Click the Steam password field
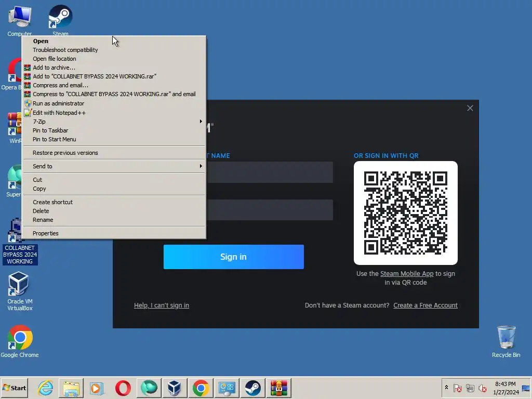This screenshot has height=399, width=532. click(x=270, y=210)
